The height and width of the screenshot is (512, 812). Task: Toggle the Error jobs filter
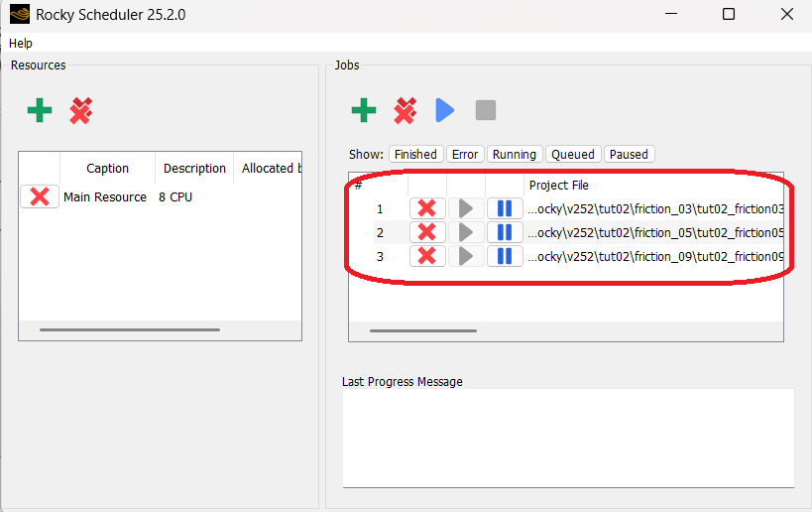click(465, 155)
